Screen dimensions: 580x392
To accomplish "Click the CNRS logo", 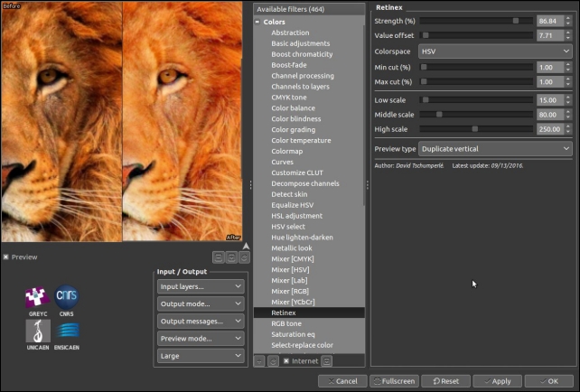I will coord(67,297).
